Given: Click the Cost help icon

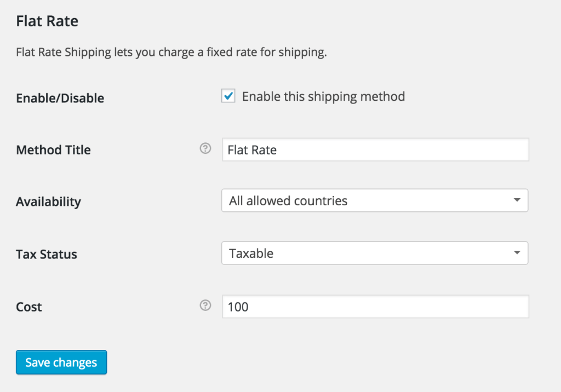Looking at the screenshot, I should (205, 305).
